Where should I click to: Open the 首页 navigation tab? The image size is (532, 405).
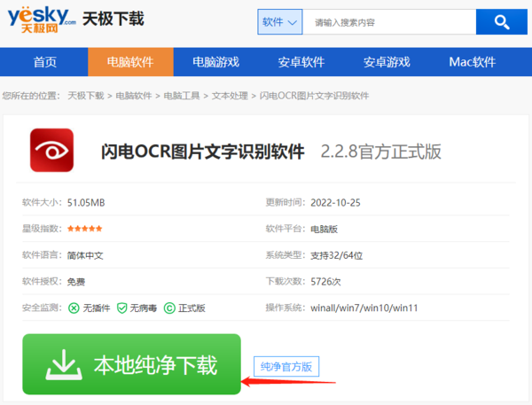click(44, 62)
